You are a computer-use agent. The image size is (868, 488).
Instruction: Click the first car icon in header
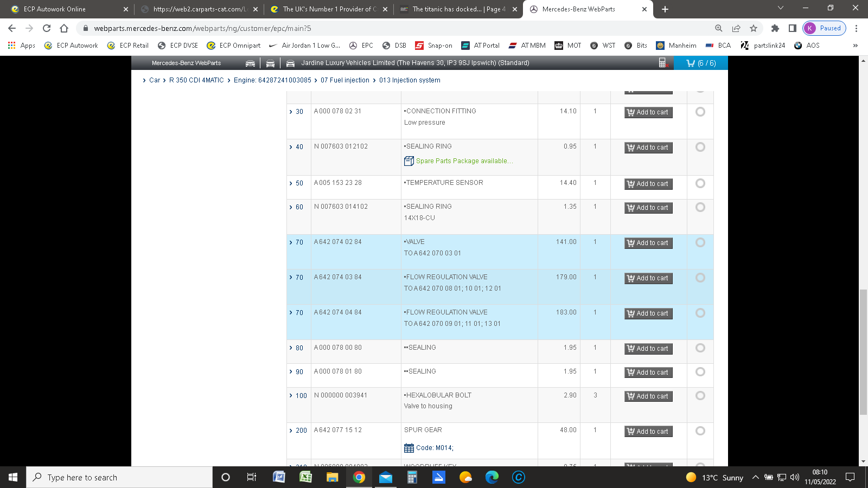point(250,63)
